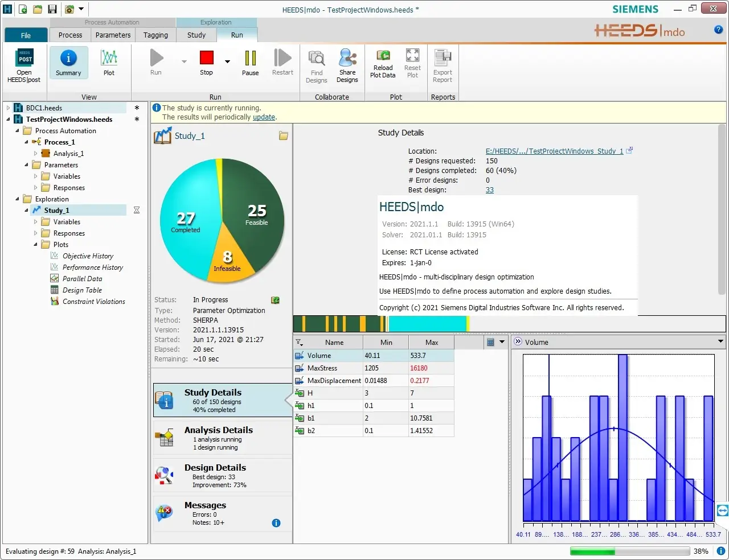Open the Messages panel
Image resolution: width=729 pixels, height=560 pixels.
[x=223, y=513]
